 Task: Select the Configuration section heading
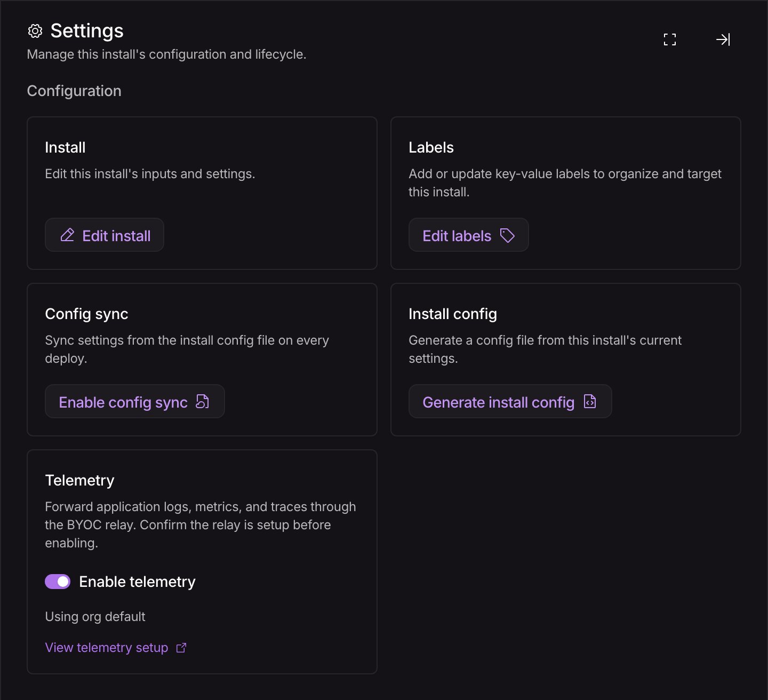[74, 91]
